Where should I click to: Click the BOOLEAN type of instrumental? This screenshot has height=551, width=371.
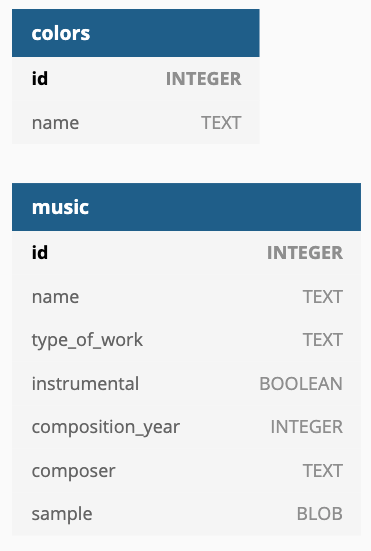[x=301, y=383]
